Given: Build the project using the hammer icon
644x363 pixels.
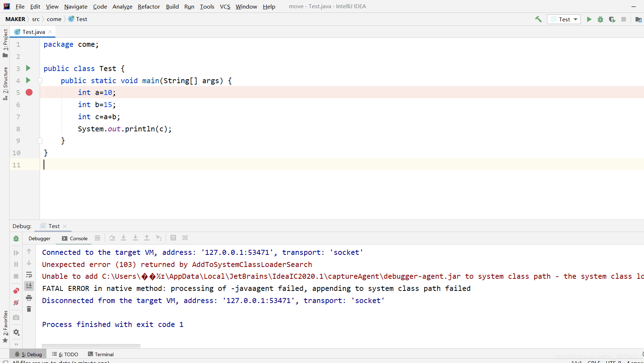Looking at the screenshot, I should 538,19.
